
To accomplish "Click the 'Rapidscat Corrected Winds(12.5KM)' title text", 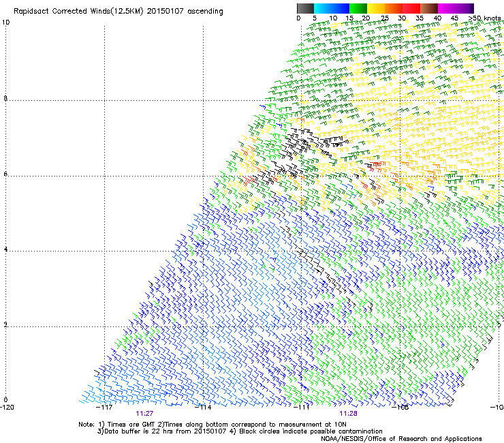I will click(78, 12).
